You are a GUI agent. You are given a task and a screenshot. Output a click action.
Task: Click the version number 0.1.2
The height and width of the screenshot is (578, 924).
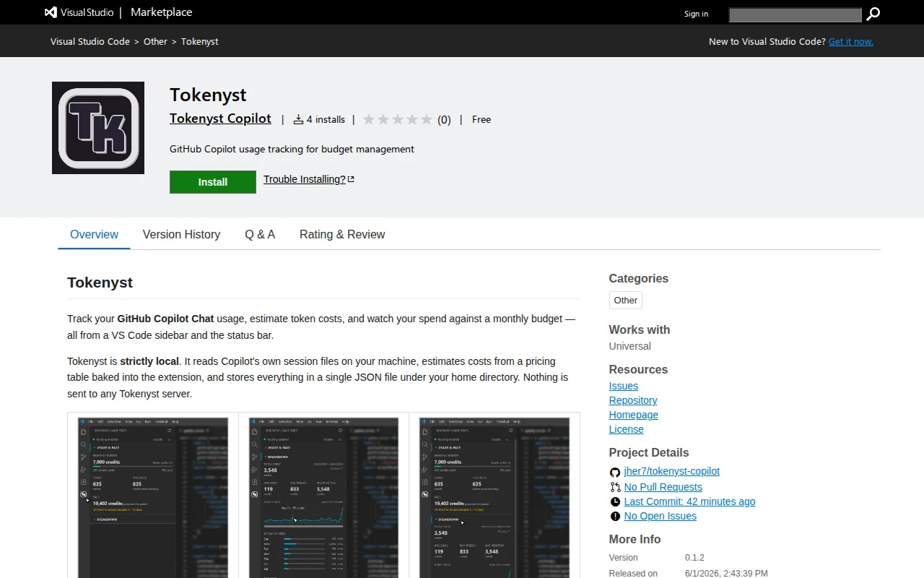click(694, 558)
